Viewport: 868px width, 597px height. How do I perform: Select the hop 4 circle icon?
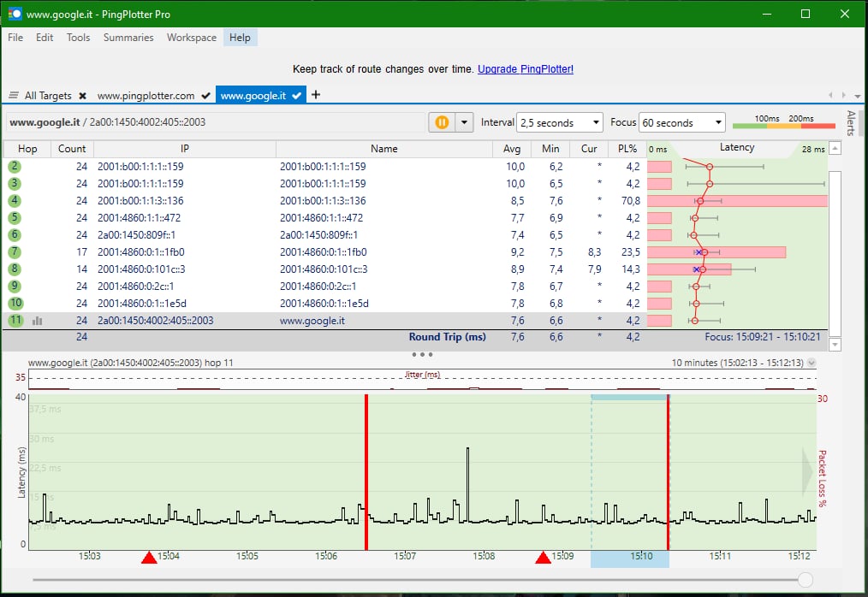click(x=15, y=201)
